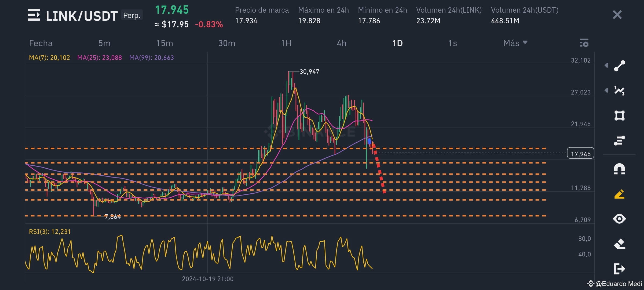Open the Más timeframe dropdown
This screenshot has height=290, width=644.
[515, 43]
